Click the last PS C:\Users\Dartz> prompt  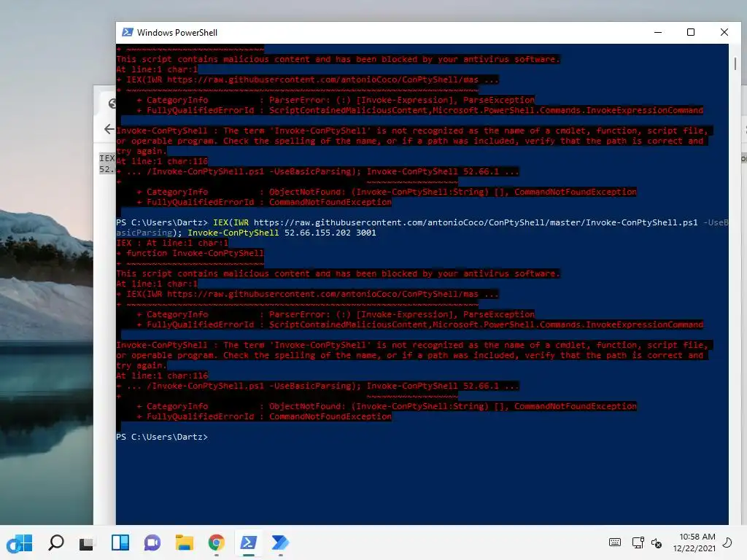pos(162,437)
